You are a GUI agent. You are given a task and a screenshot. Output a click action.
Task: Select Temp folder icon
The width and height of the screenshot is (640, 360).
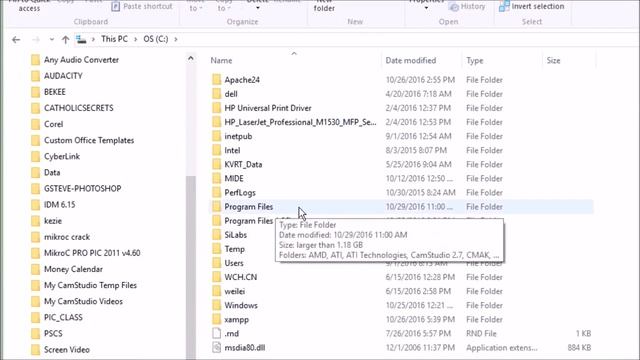coord(217,249)
